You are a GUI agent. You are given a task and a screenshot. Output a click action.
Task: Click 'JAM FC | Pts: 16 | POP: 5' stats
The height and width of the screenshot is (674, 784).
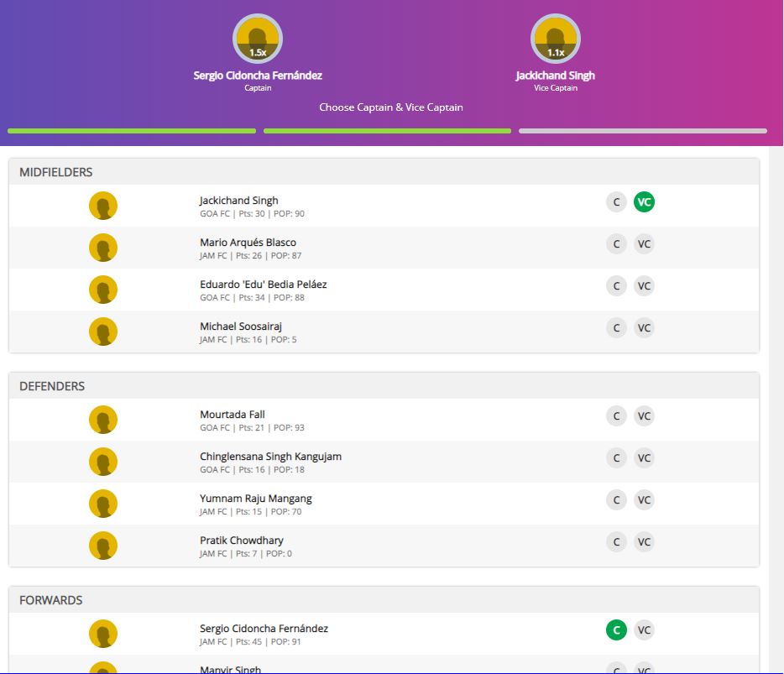coord(248,339)
